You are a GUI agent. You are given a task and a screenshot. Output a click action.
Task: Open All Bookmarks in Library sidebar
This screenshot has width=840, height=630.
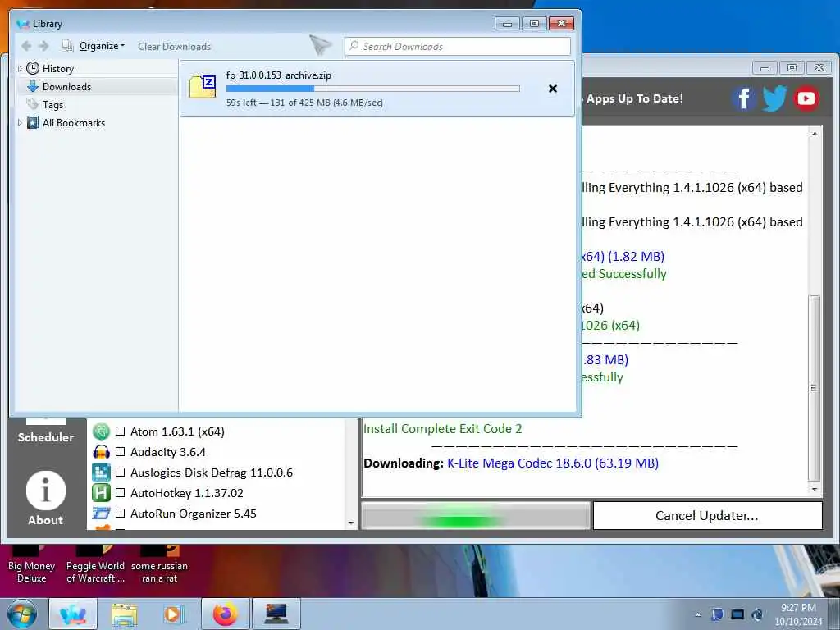tap(73, 123)
